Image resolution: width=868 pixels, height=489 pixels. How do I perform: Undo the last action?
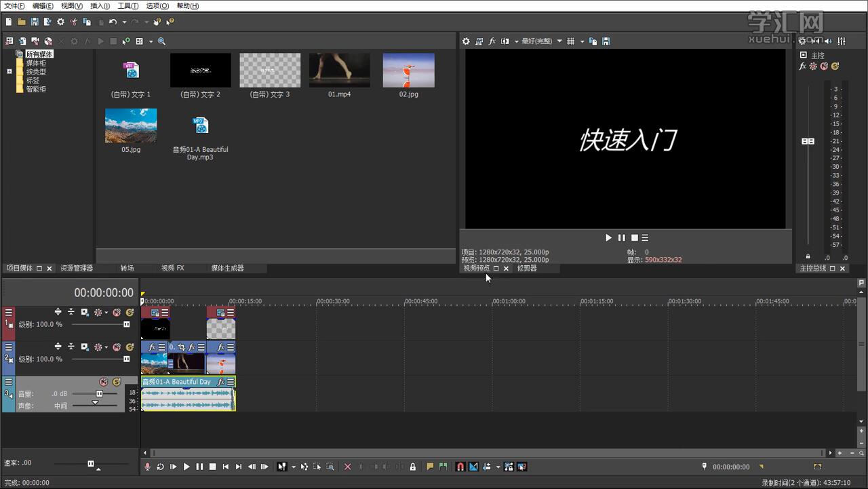(113, 22)
